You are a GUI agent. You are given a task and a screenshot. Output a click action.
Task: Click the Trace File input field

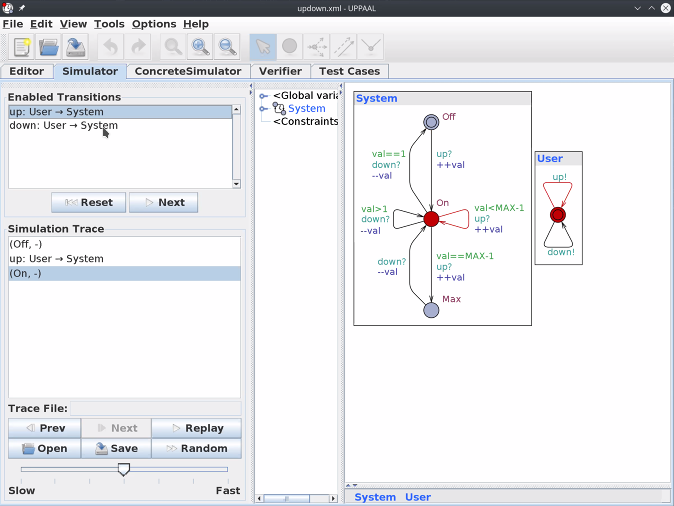[x=156, y=408]
